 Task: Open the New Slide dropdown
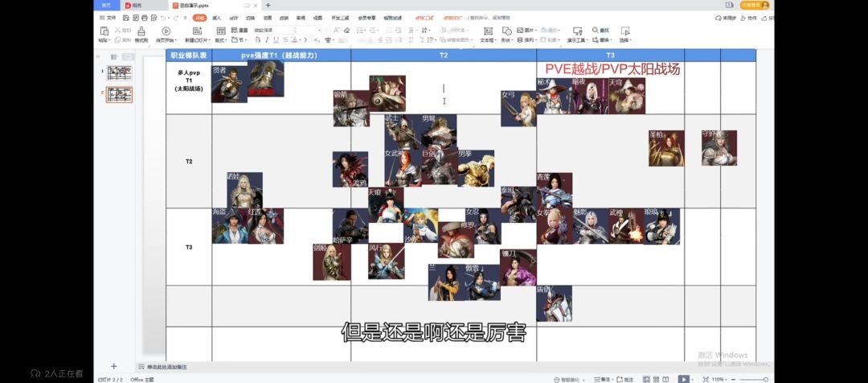click(211, 40)
